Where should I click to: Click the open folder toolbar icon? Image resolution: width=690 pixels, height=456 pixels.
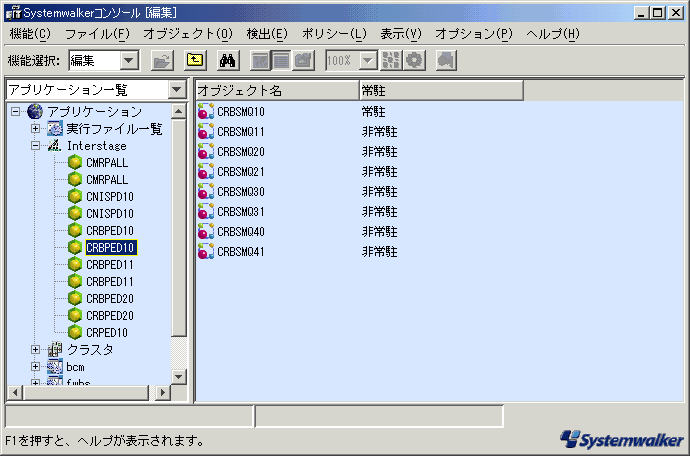pyautogui.click(x=162, y=60)
